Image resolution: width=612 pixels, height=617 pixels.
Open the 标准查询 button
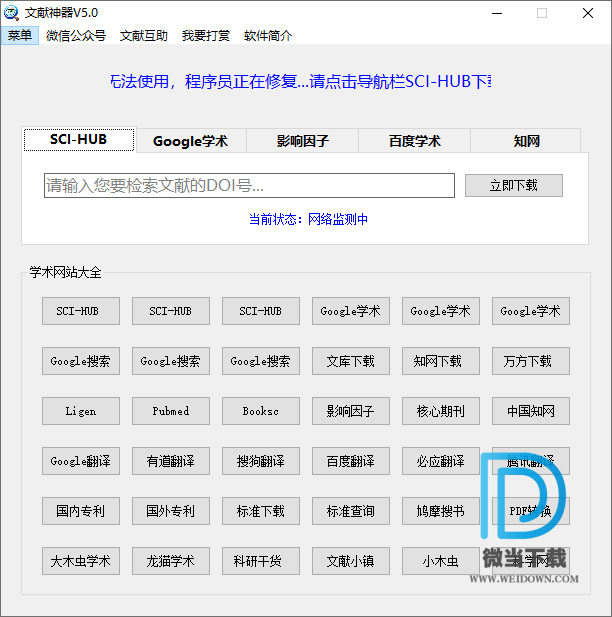[x=351, y=511]
